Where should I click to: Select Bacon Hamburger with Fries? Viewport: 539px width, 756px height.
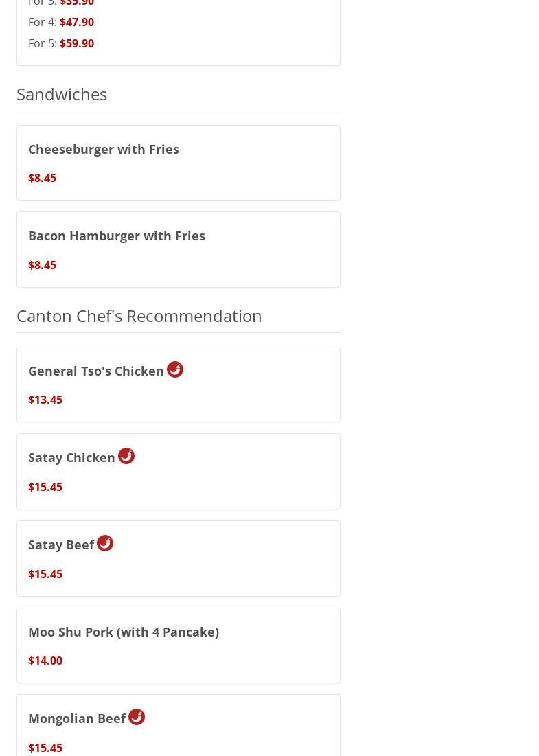[117, 236]
